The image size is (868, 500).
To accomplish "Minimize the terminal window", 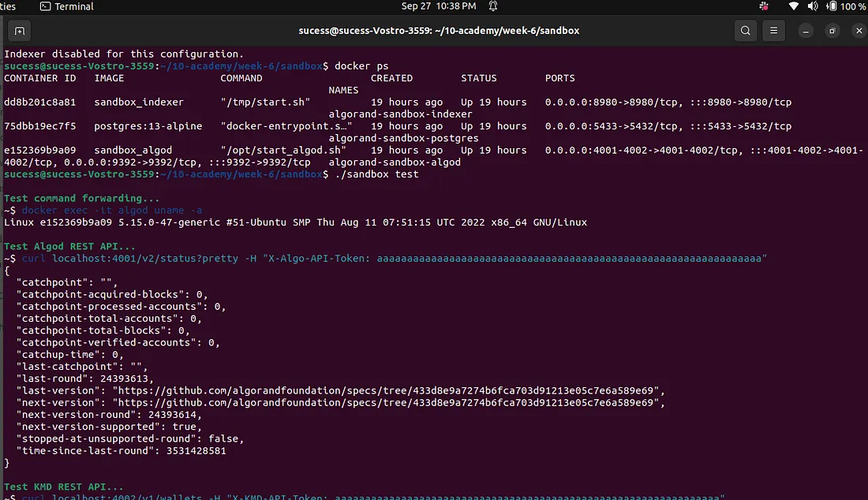I will click(805, 31).
